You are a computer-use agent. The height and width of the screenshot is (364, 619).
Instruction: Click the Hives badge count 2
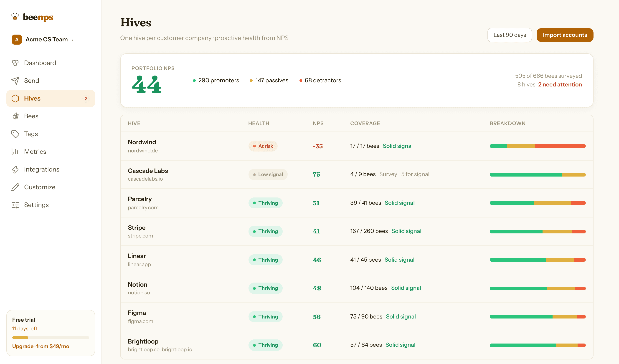[x=86, y=99]
